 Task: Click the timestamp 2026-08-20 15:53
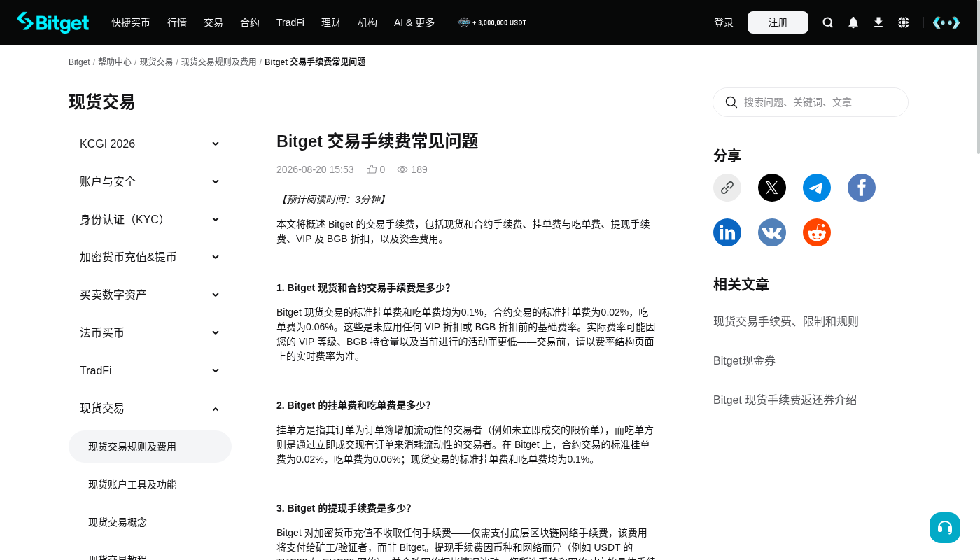315,169
